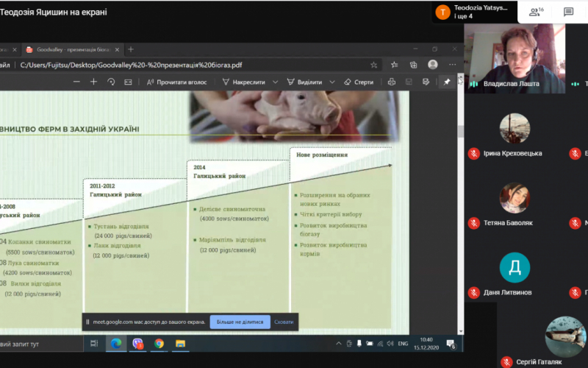Add page to favorites with star icon
Image resolution: width=588 pixels, height=368 pixels.
pyautogui.click(x=374, y=65)
